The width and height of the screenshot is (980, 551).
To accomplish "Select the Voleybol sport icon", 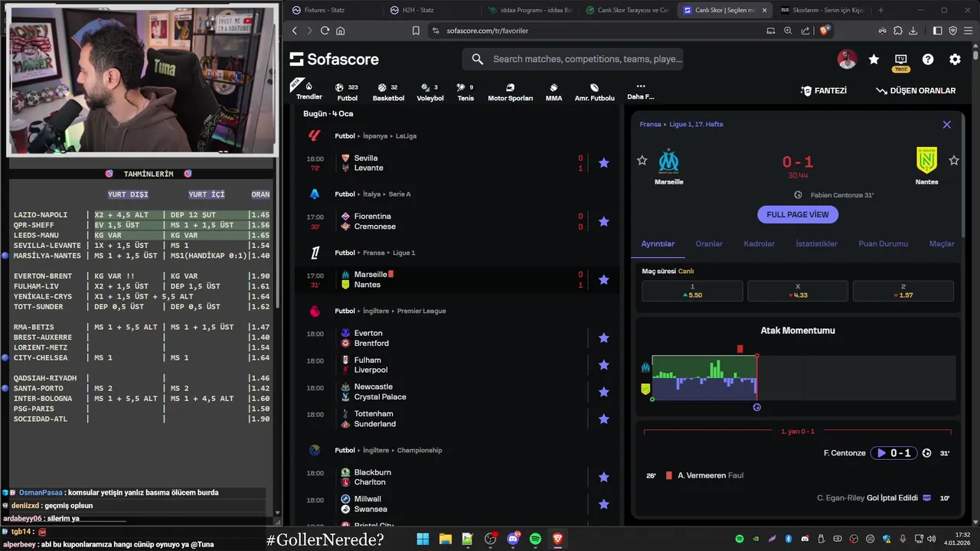I will 430,92.
